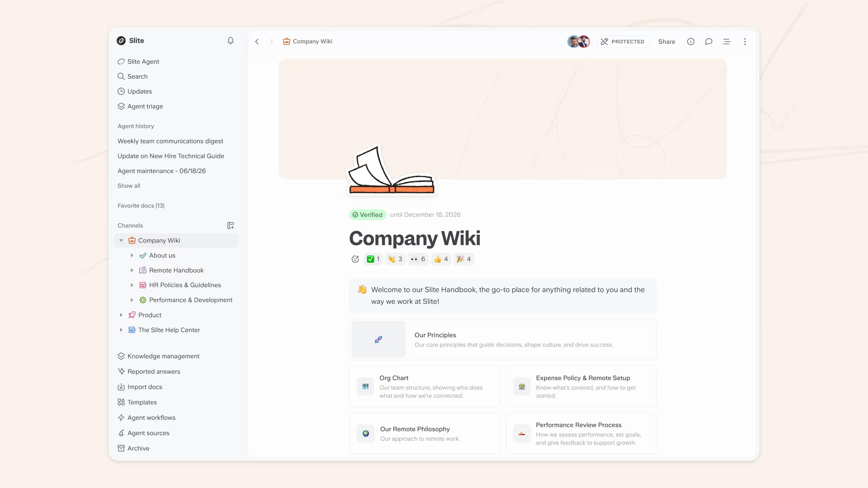Select Remote Handbook in the tree
Screen dimensions: 868x488
click(x=176, y=270)
